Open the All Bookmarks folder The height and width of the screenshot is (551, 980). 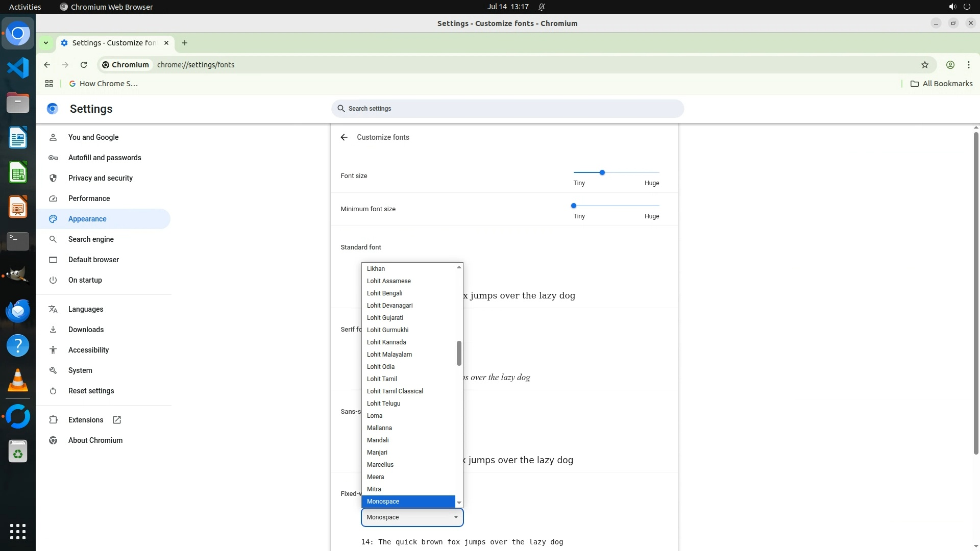(x=941, y=84)
